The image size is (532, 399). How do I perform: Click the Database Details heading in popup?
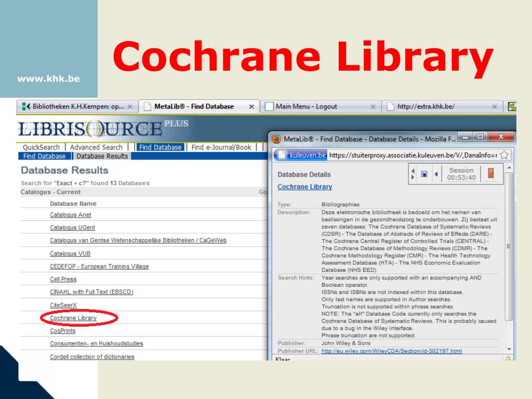304,175
